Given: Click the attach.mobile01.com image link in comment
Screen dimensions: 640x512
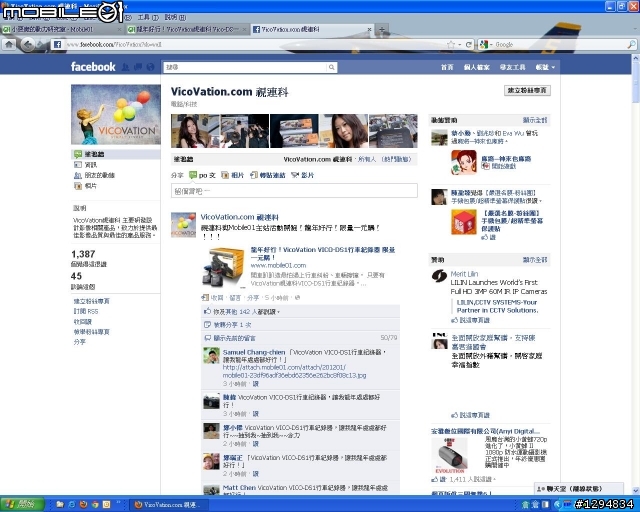Looking at the screenshot, I should click(294, 371).
